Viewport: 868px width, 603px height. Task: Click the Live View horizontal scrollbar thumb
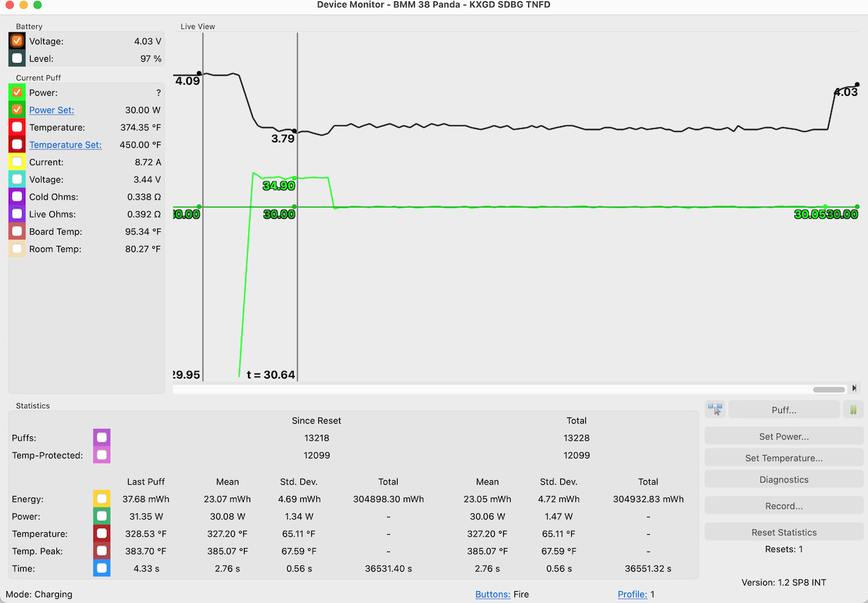(828, 389)
